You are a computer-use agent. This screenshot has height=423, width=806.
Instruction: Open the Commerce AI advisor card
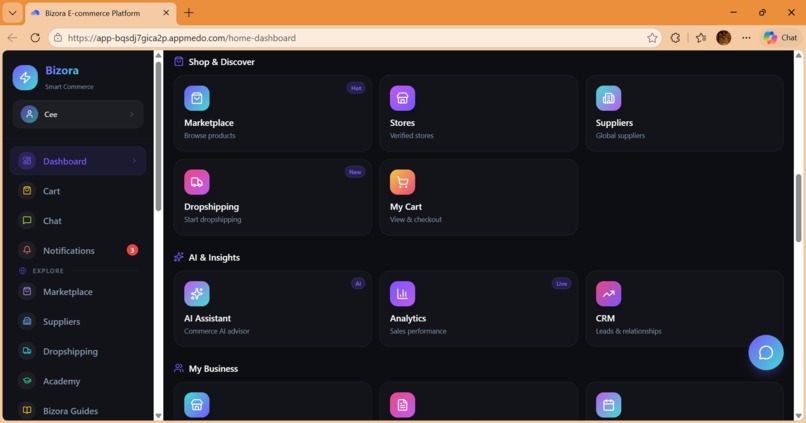(x=272, y=308)
